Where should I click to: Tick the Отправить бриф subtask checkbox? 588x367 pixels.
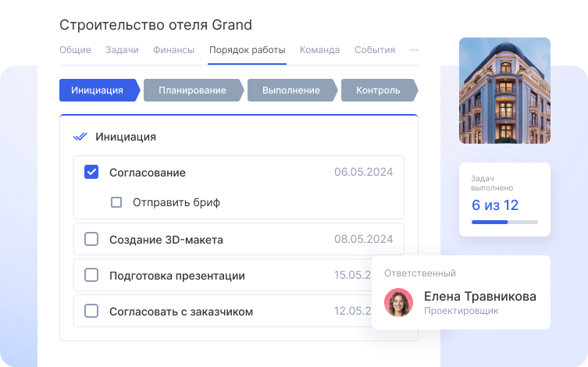click(116, 202)
